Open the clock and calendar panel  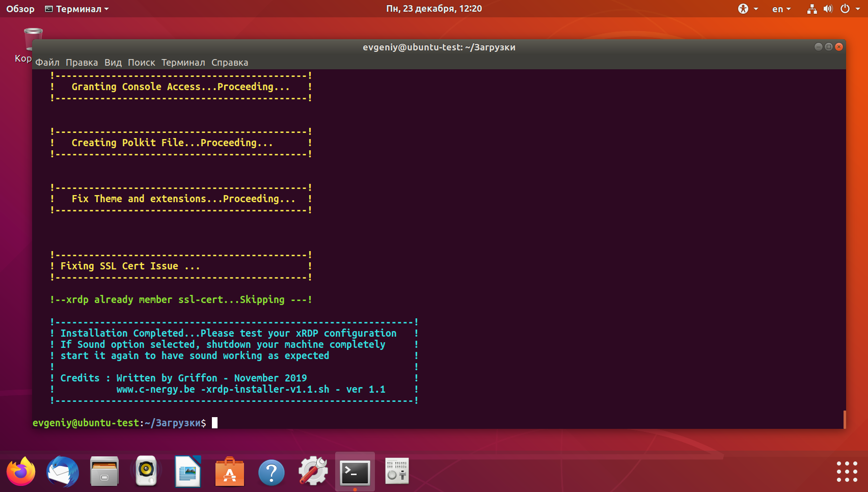(x=434, y=9)
